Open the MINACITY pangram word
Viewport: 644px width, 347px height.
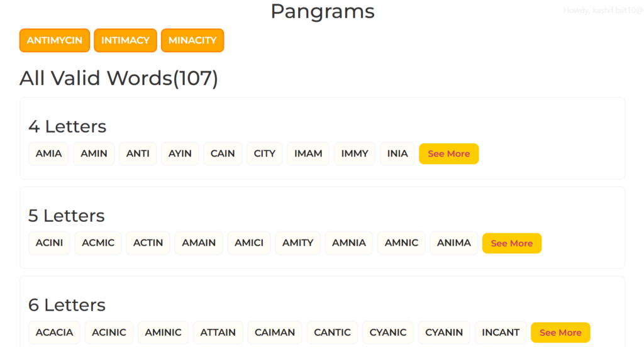[192, 40]
